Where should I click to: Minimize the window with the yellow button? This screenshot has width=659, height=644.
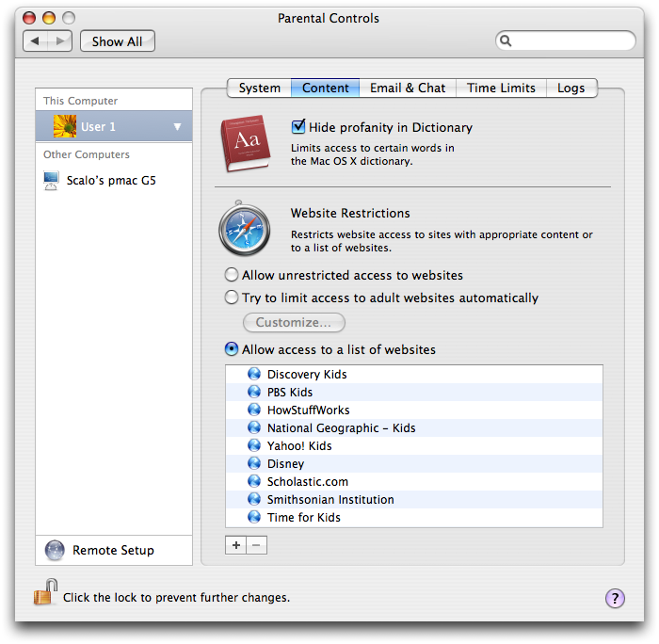pos(49,18)
